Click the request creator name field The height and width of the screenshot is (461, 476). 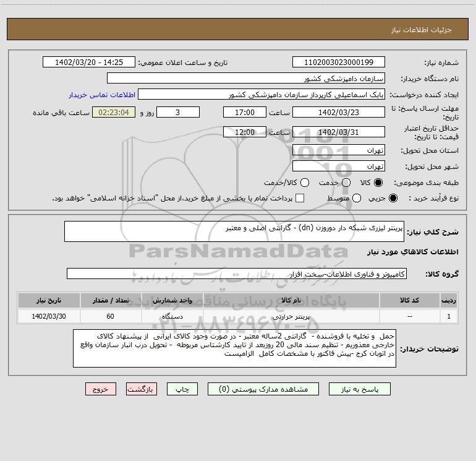click(x=261, y=94)
